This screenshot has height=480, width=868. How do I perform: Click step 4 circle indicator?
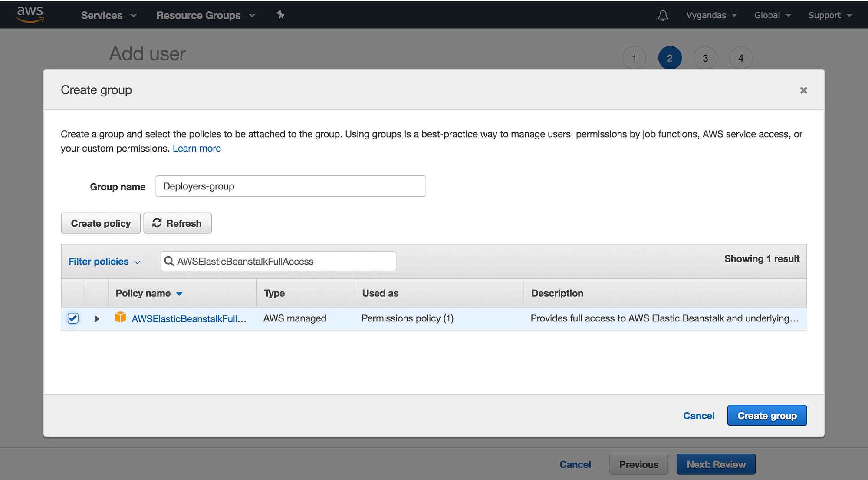pyautogui.click(x=740, y=58)
